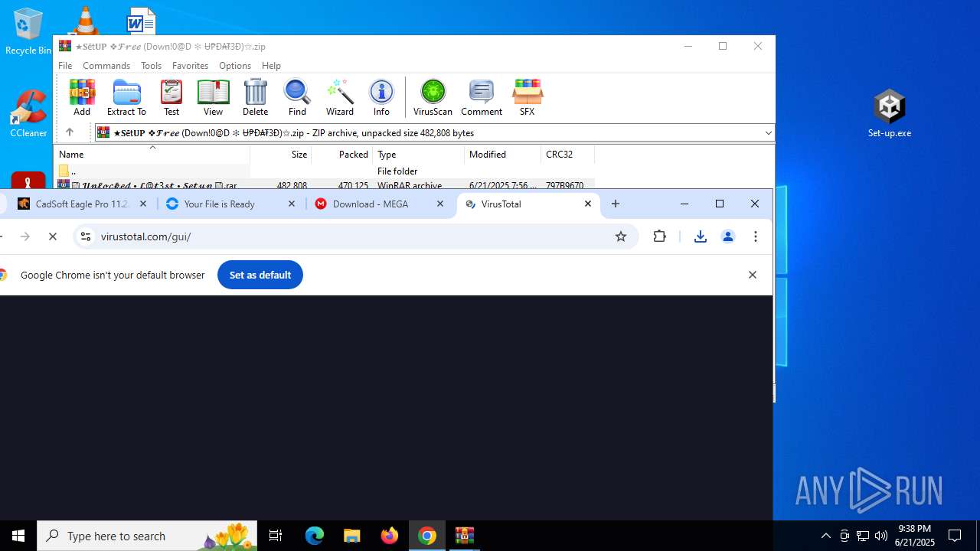The height and width of the screenshot is (551, 980).
Task: View site information icon in address bar
Action: [x=86, y=236]
